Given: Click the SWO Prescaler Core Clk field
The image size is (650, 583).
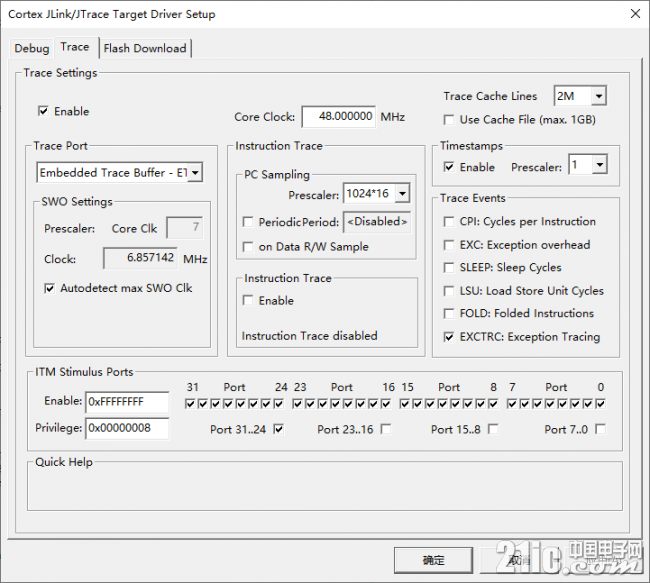Looking at the screenshot, I should coord(184,228).
